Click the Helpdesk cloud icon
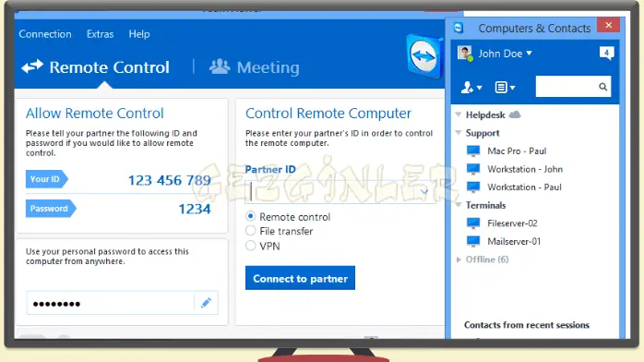 click(515, 115)
